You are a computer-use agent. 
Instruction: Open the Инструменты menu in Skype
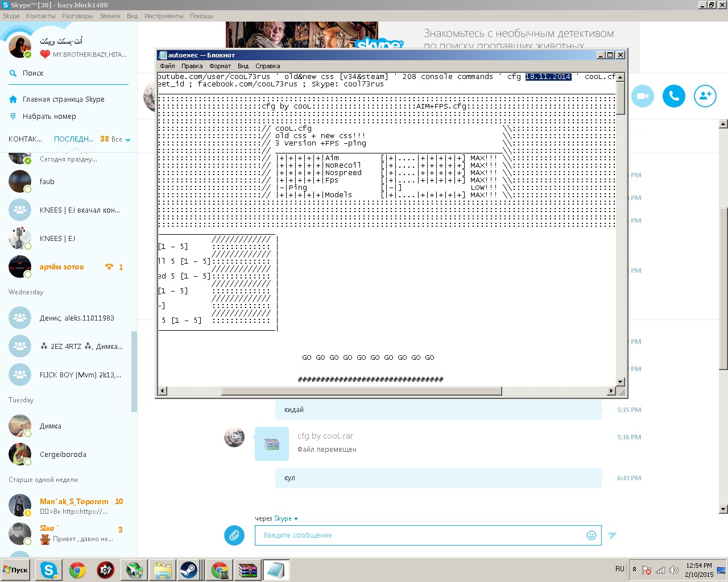(x=164, y=16)
